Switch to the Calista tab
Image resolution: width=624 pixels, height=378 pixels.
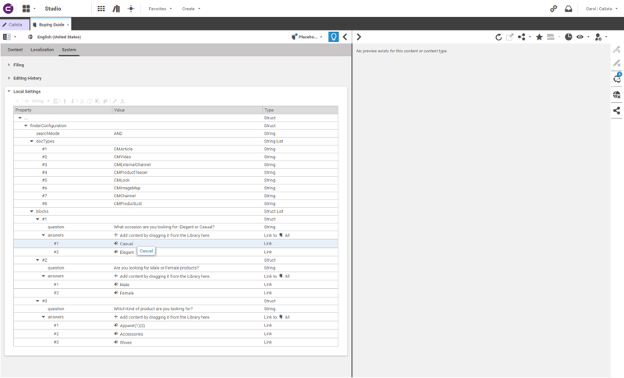pyautogui.click(x=14, y=25)
